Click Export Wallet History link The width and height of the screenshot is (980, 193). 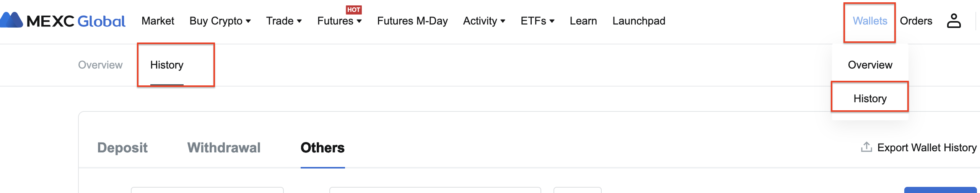[927, 147]
